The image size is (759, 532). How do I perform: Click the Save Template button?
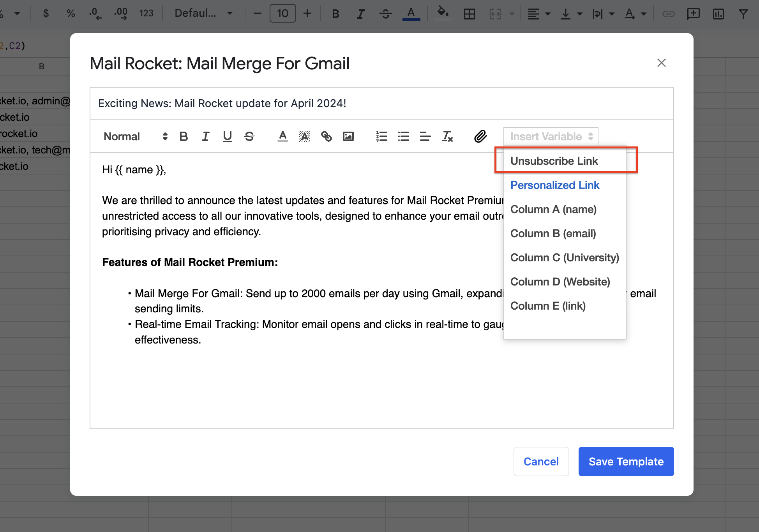click(626, 462)
